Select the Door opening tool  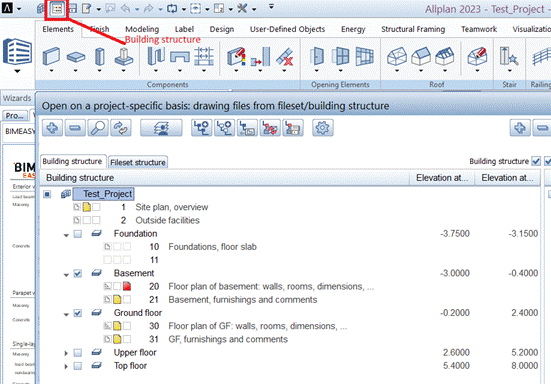point(317,57)
